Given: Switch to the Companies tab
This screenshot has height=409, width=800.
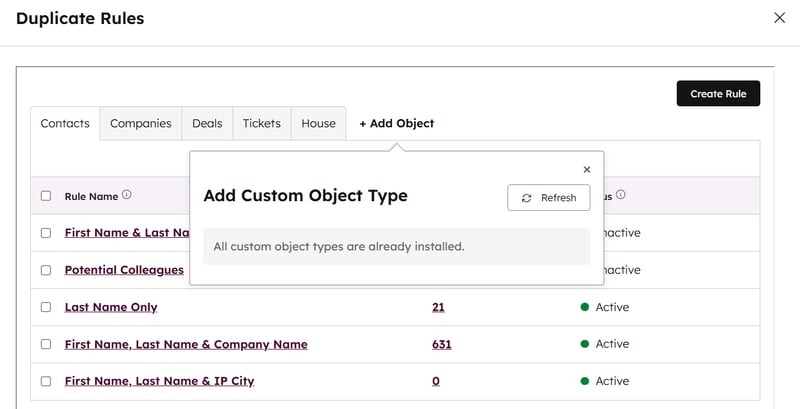Looking at the screenshot, I should [141, 124].
